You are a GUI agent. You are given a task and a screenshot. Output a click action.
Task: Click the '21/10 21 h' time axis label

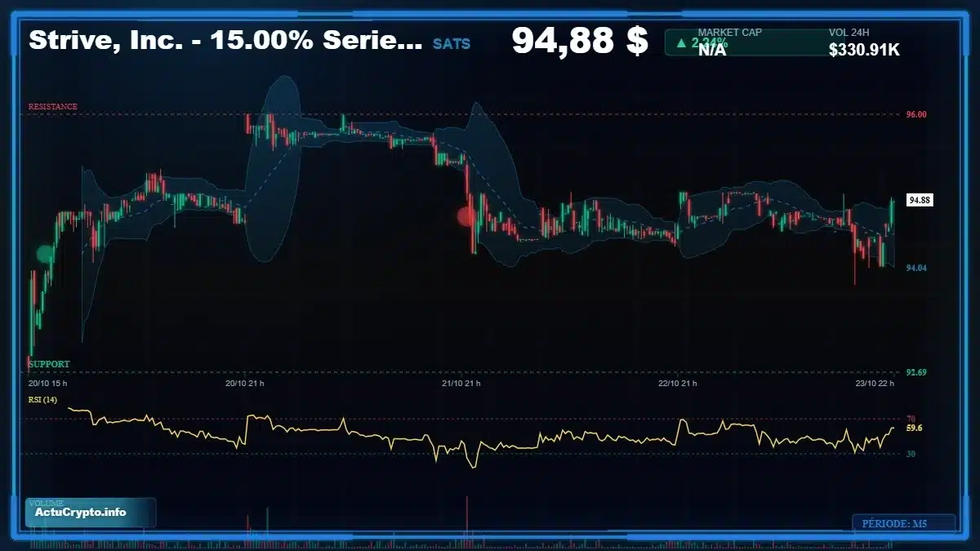coord(461,383)
